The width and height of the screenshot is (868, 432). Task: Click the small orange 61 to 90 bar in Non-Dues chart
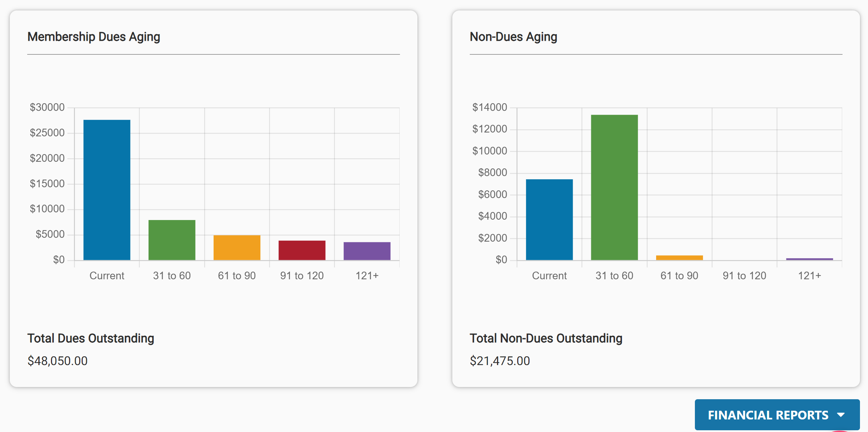pos(679,257)
